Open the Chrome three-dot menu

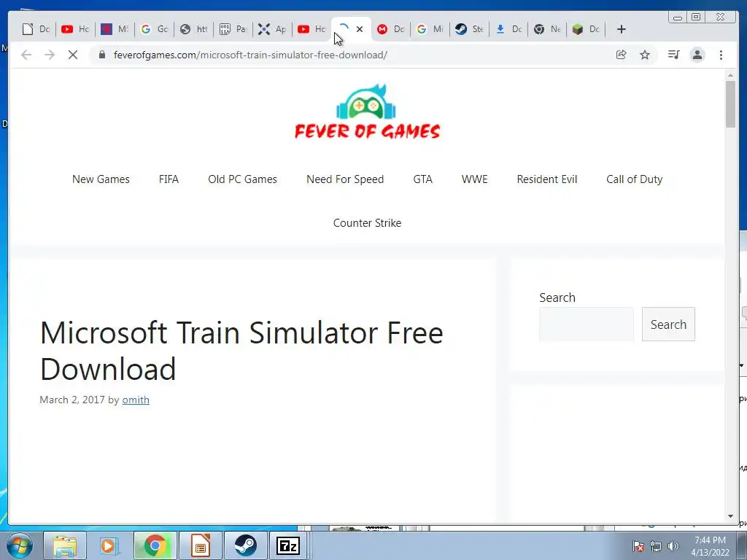click(x=721, y=55)
